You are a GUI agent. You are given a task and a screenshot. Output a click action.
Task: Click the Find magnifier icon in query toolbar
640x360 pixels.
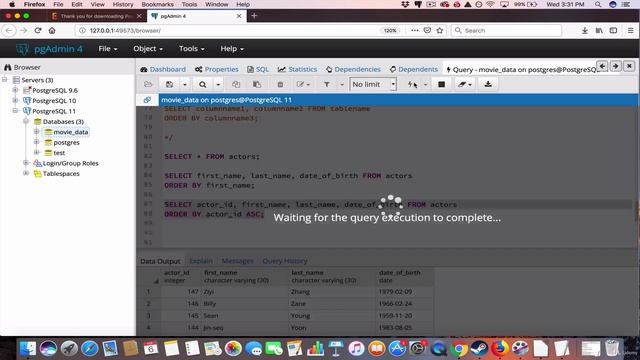(202, 84)
